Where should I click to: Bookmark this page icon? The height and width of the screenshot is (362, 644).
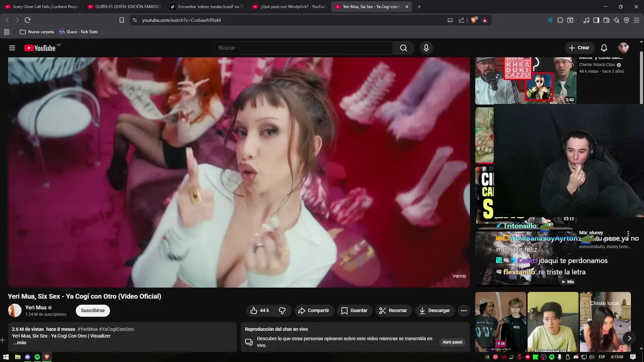122,20
